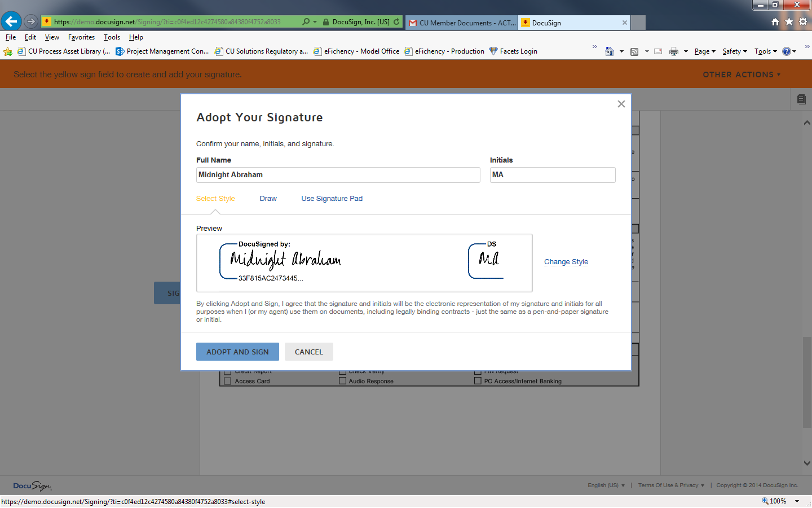The image size is (812, 508).
Task: Open English (US) language dropdown
Action: [x=606, y=485]
